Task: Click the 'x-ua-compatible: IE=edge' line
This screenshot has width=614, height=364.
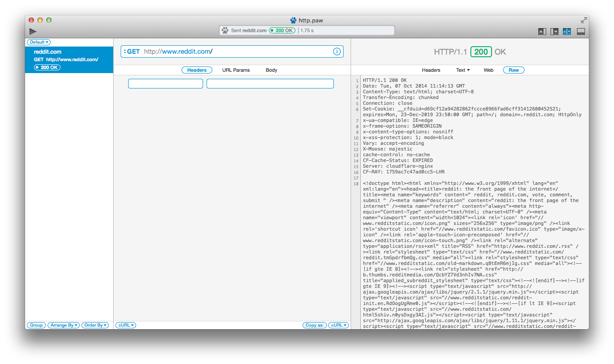Action: click(398, 120)
